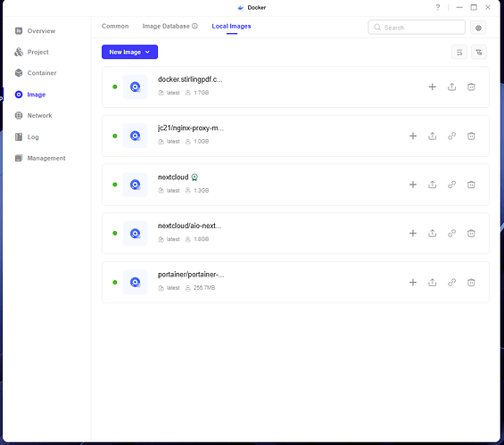
Task: Export the jc21/nginx-proxy-manager image
Action: pos(433,136)
